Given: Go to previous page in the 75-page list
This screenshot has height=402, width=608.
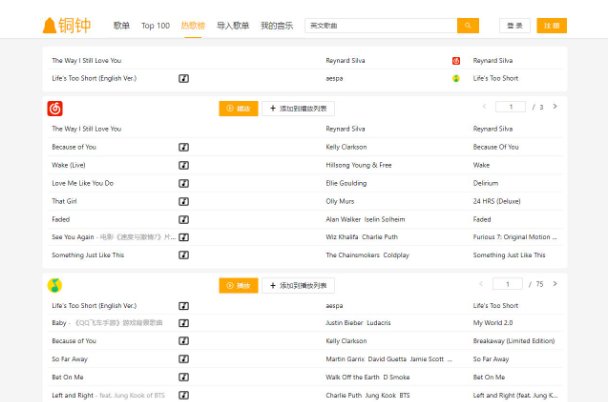Looking at the screenshot, I should click(484, 284).
